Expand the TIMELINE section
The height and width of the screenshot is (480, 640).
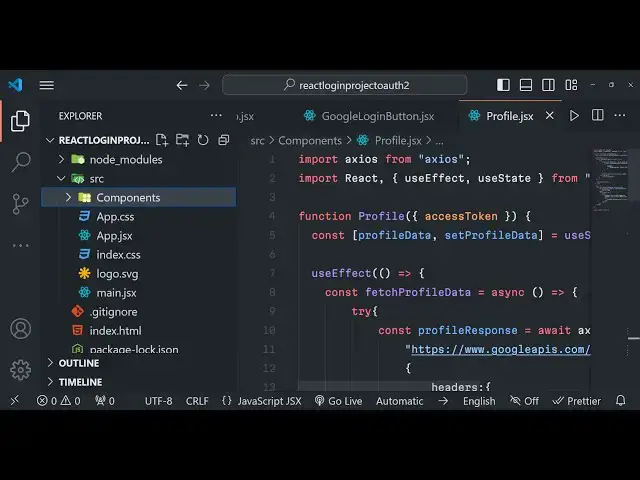click(139, 382)
